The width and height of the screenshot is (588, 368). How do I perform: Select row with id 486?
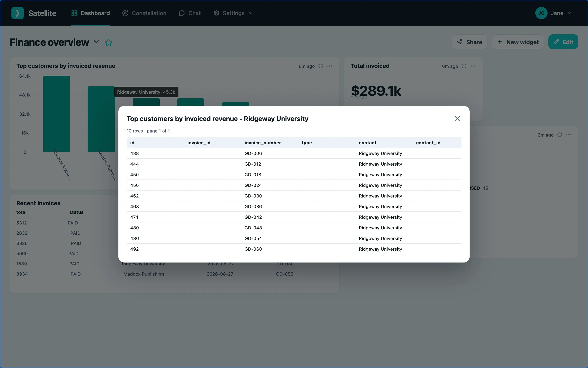pos(294,239)
